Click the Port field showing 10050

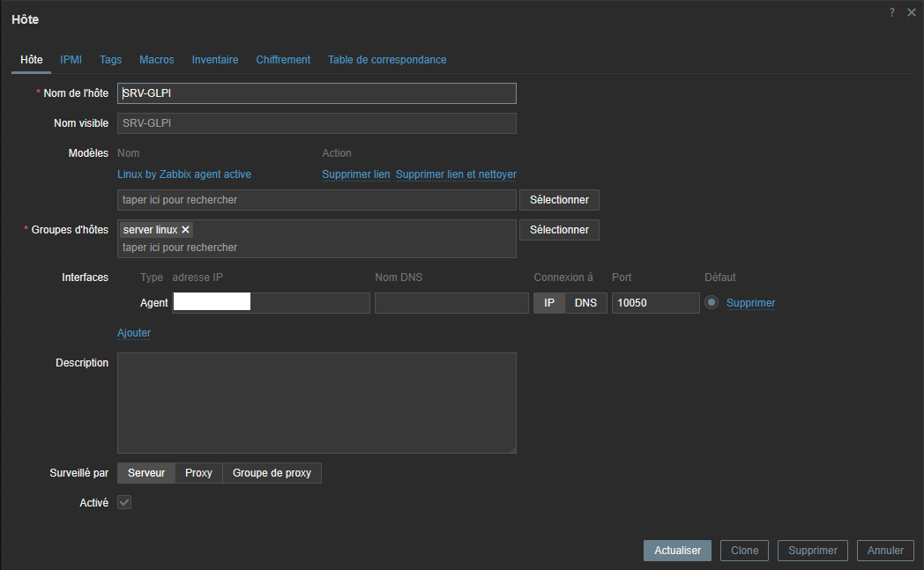pyautogui.click(x=656, y=303)
